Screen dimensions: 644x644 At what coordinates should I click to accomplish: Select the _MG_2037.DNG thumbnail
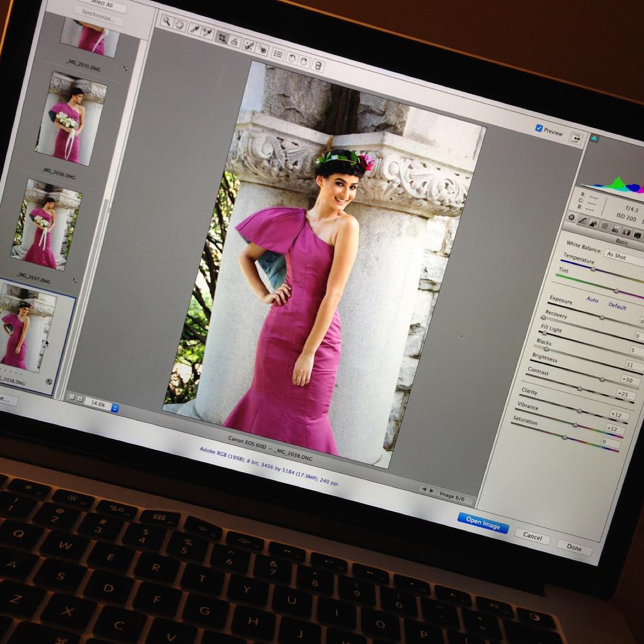click(x=46, y=224)
